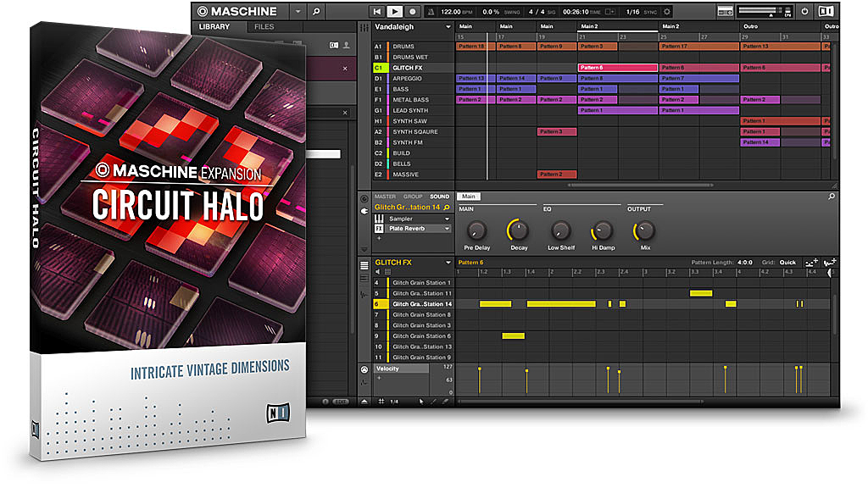Click the channel properties icon above plug-in icon
This screenshot has width=868, height=488.
[x=364, y=199]
